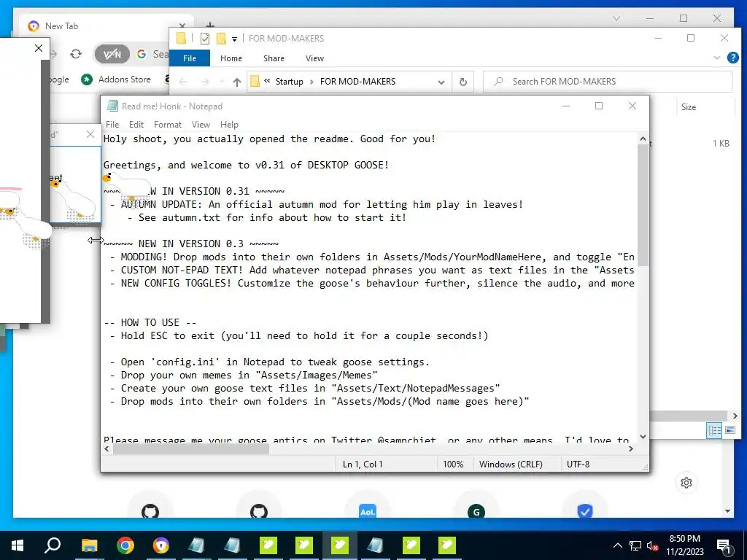This screenshot has width=747, height=560.
Task: Click the browser page scrollbar down arrow
Action: coord(727,511)
